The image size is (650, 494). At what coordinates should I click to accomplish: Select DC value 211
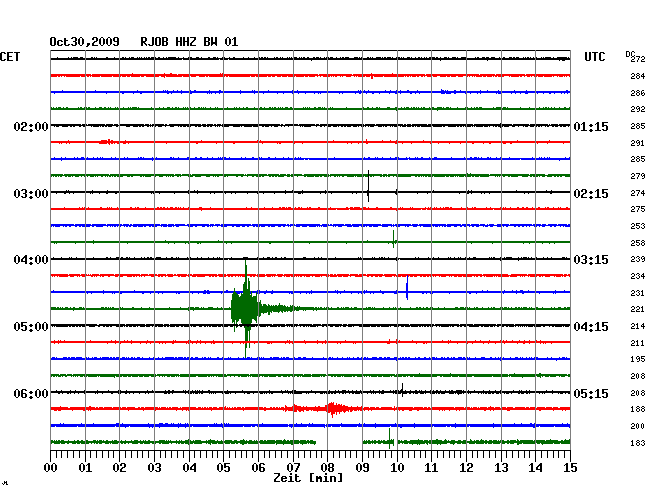(638, 343)
